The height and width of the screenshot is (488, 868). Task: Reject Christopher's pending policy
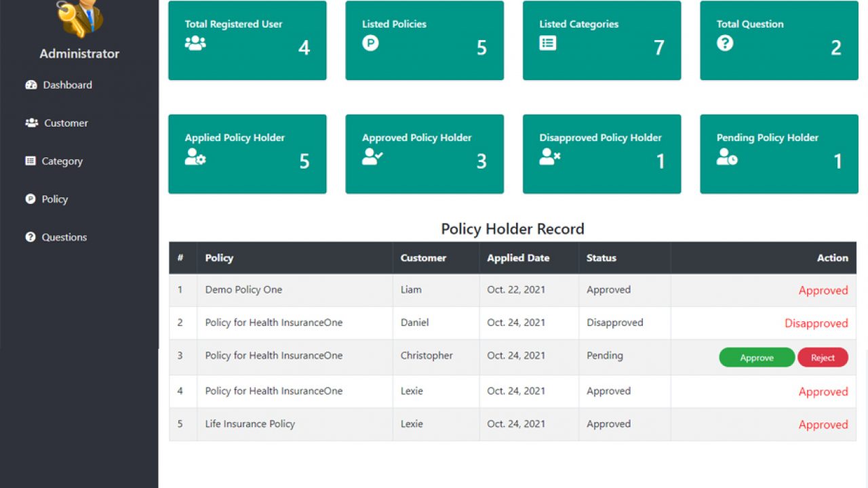(823, 358)
